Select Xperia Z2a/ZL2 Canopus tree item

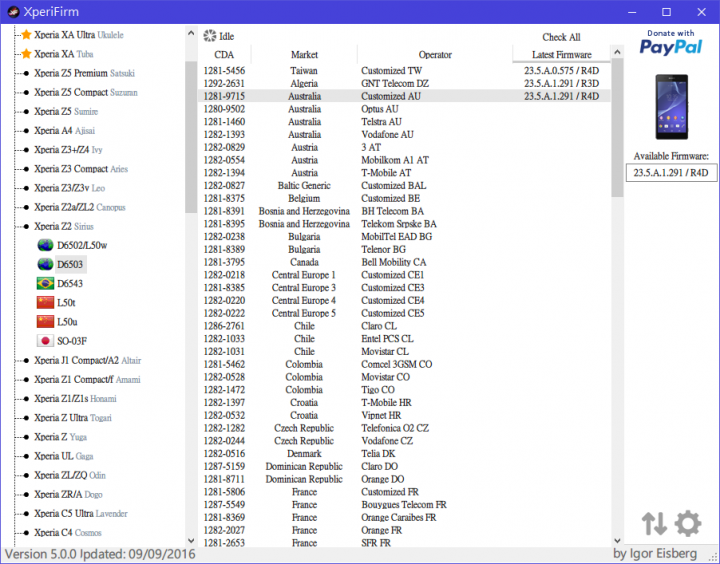coord(79,207)
